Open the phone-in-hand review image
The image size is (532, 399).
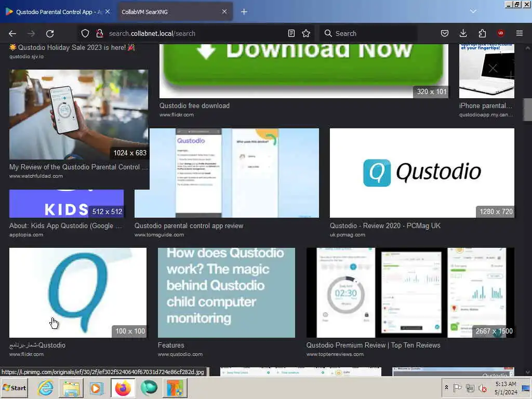point(79,114)
